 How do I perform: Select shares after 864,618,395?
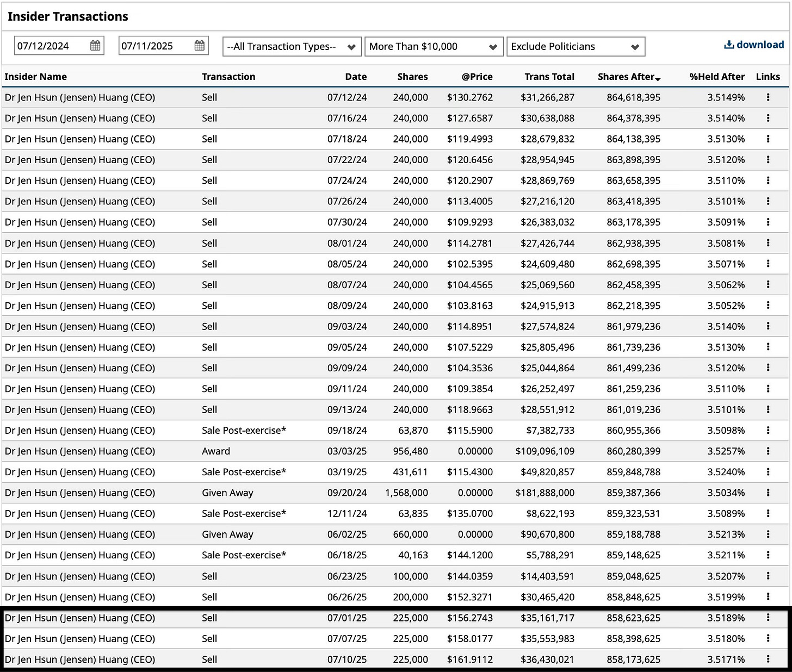click(634, 97)
